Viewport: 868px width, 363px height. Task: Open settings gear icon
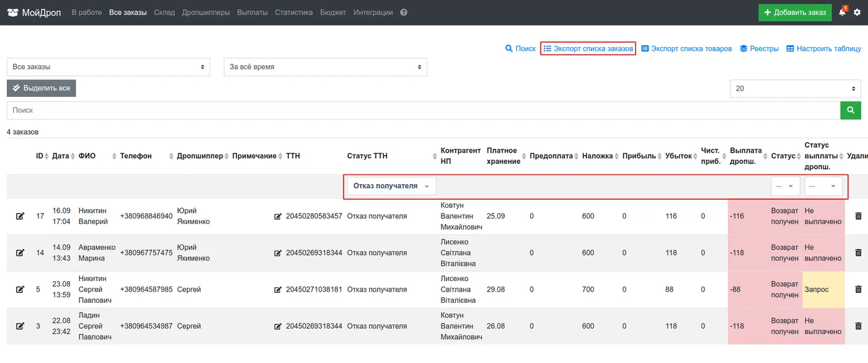(857, 12)
